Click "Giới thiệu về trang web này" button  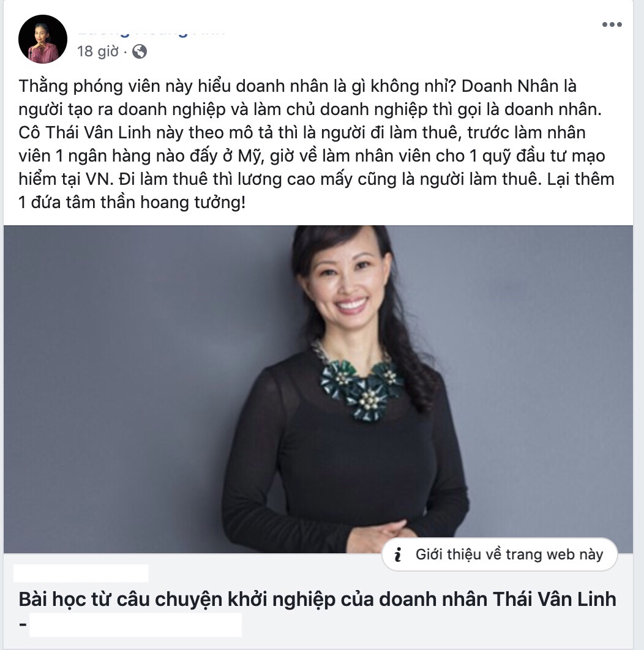(500, 555)
